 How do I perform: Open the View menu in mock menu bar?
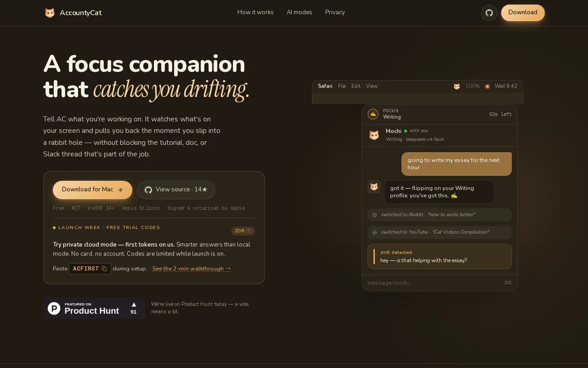coord(372,86)
